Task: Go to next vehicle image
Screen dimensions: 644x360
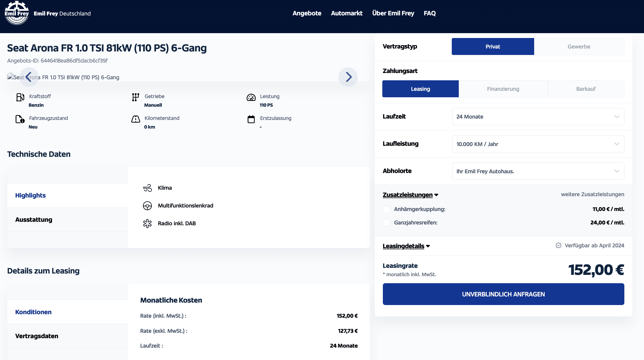Action: click(x=348, y=77)
